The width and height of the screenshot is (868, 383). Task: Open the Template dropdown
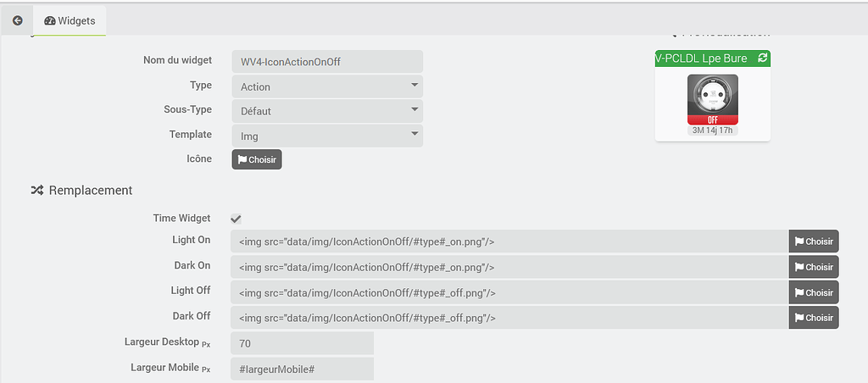[327, 136]
